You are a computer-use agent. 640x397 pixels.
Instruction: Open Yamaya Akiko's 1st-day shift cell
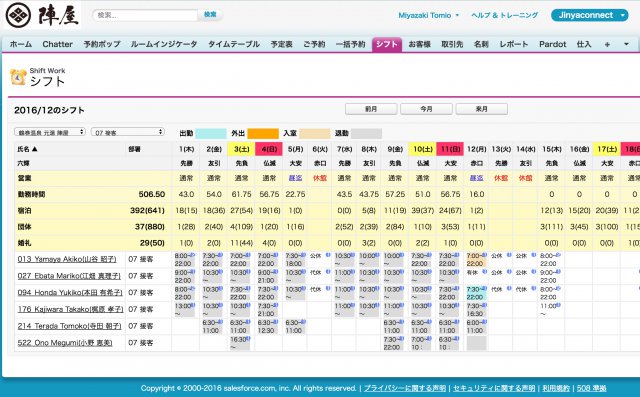coord(185,259)
